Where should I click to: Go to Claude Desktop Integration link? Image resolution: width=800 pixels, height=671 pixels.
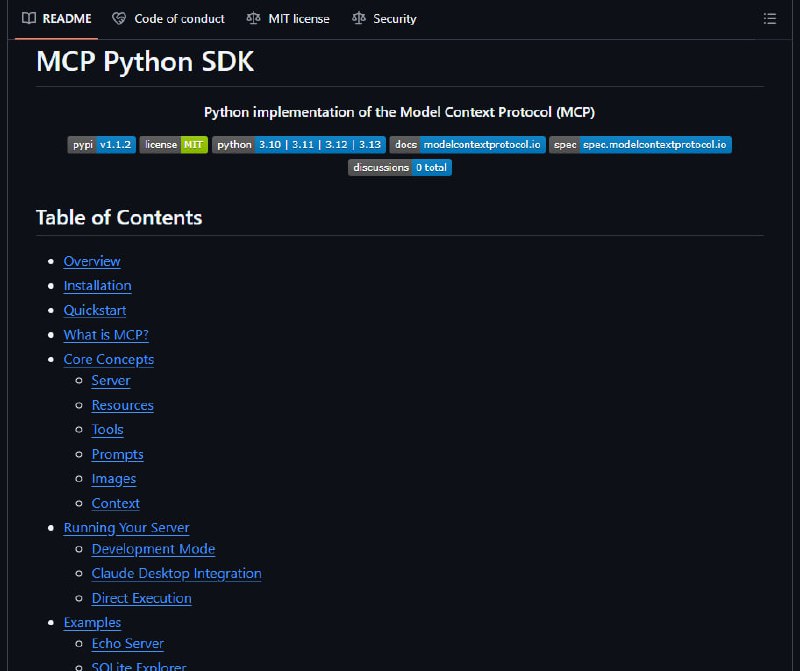pyautogui.click(x=177, y=574)
